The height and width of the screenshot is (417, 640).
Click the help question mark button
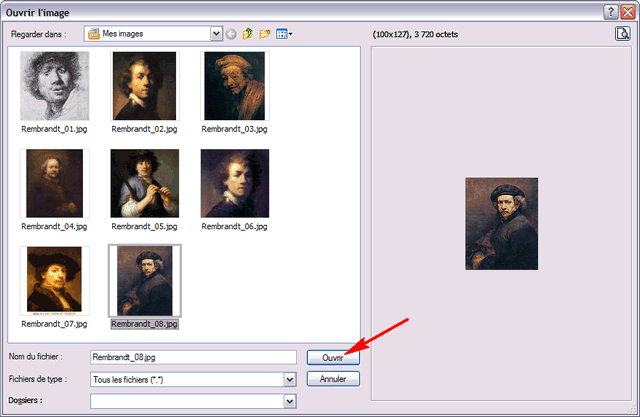[610, 12]
